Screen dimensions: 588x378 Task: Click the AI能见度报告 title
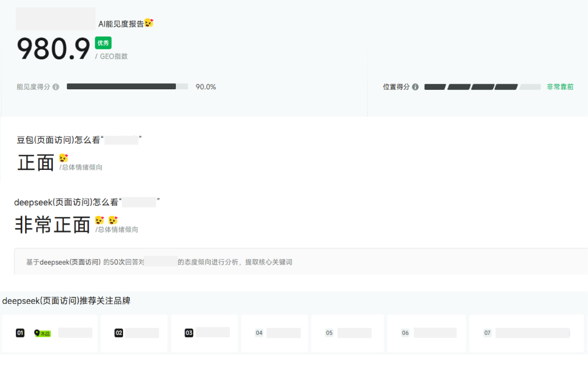click(121, 24)
